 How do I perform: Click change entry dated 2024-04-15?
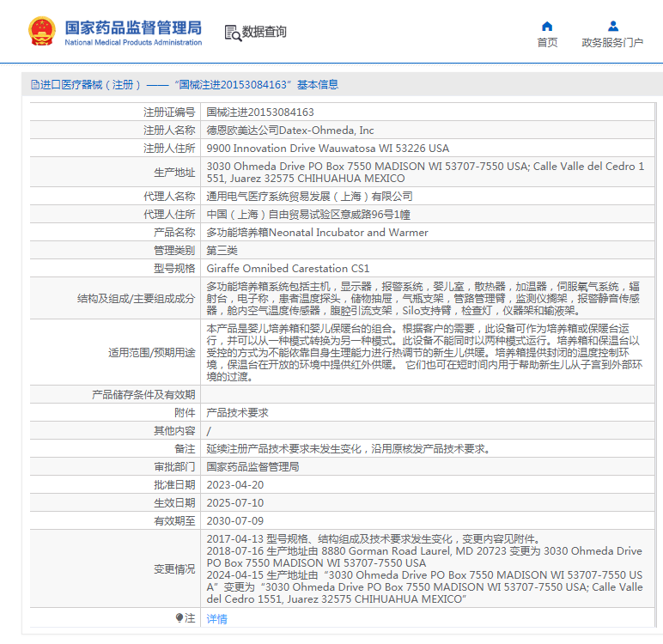424,587
